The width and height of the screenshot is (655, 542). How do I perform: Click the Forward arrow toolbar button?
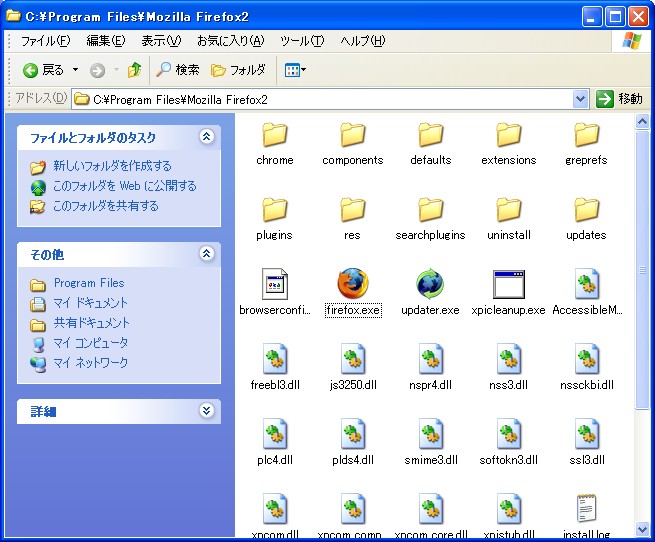(x=97, y=70)
